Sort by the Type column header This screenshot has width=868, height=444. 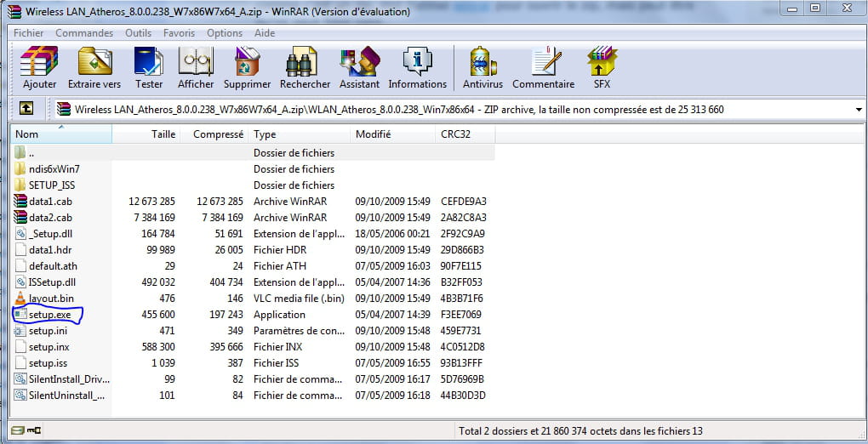299,134
